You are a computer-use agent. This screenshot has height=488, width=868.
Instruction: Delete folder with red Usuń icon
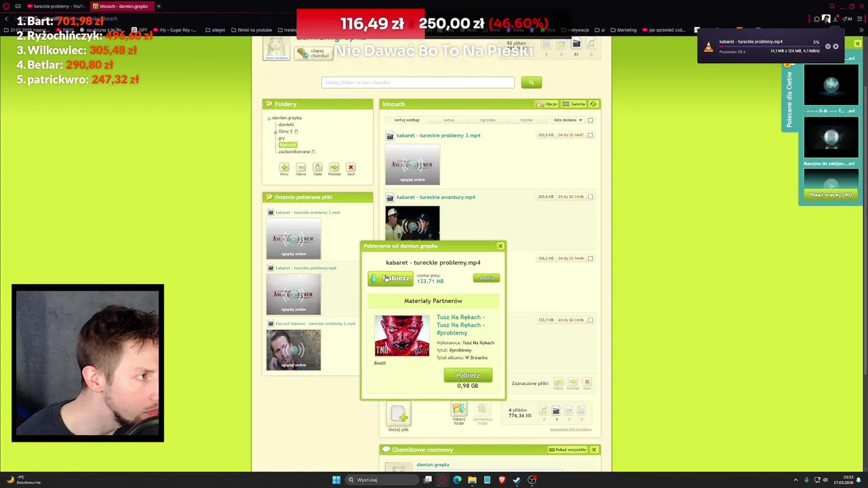pos(351,167)
